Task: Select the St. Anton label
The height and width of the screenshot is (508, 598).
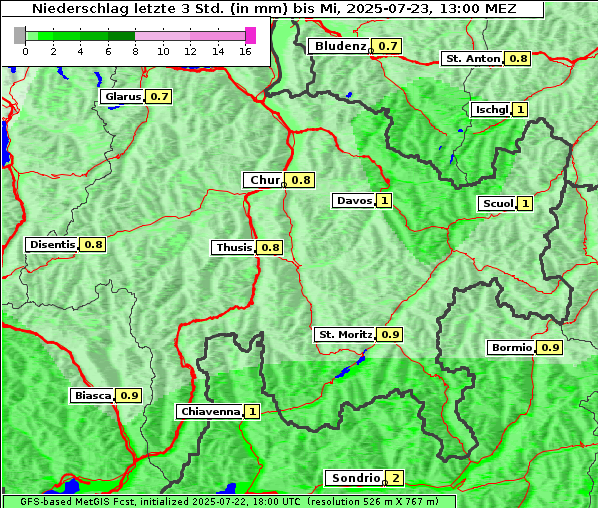Action: click(x=472, y=59)
